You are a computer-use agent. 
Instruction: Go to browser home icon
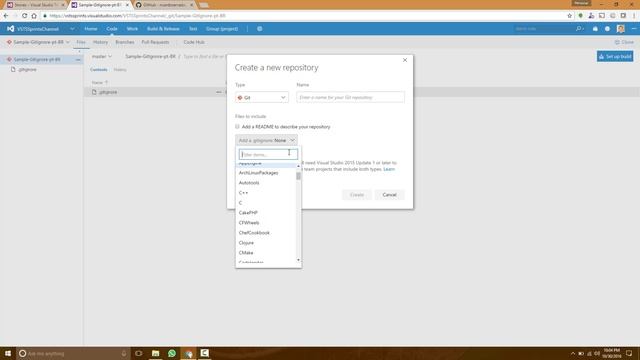34,16
